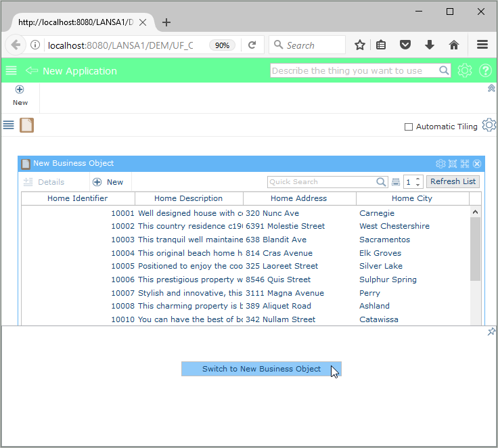Click the New plus icon below the header
The image size is (498, 448).
[x=20, y=89]
